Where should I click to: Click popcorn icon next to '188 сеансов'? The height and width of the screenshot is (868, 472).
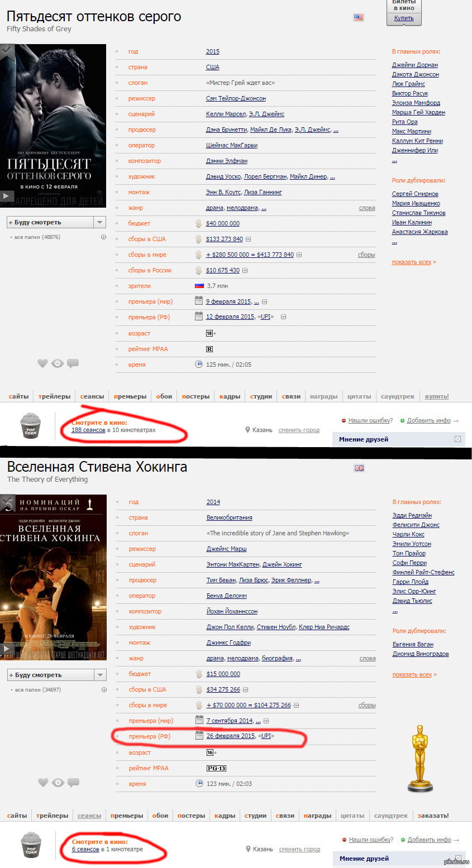point(31,427)
